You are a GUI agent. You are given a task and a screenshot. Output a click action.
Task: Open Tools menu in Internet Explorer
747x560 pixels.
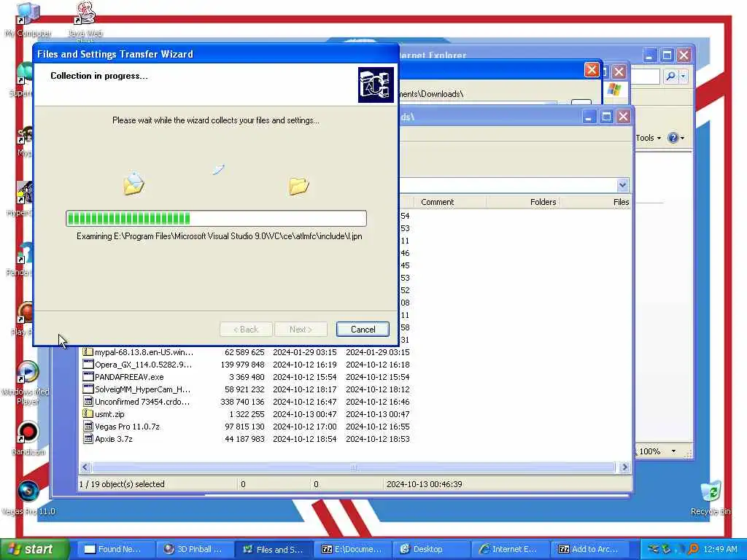coord(648,138)
